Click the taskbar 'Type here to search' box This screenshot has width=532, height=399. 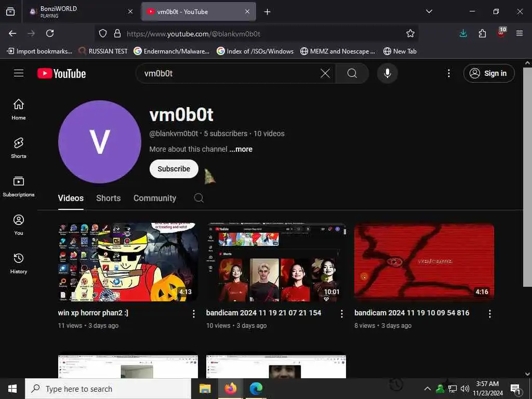(108, 389)
